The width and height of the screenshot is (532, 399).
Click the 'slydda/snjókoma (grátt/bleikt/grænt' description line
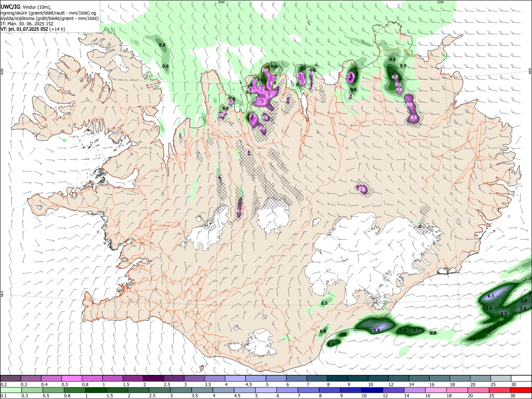tap(49, 18)
